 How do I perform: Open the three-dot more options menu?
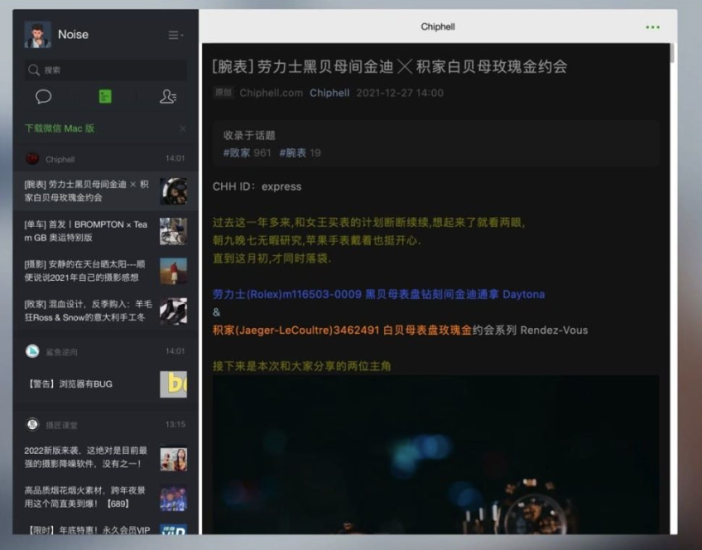click(x=652, y=27)
